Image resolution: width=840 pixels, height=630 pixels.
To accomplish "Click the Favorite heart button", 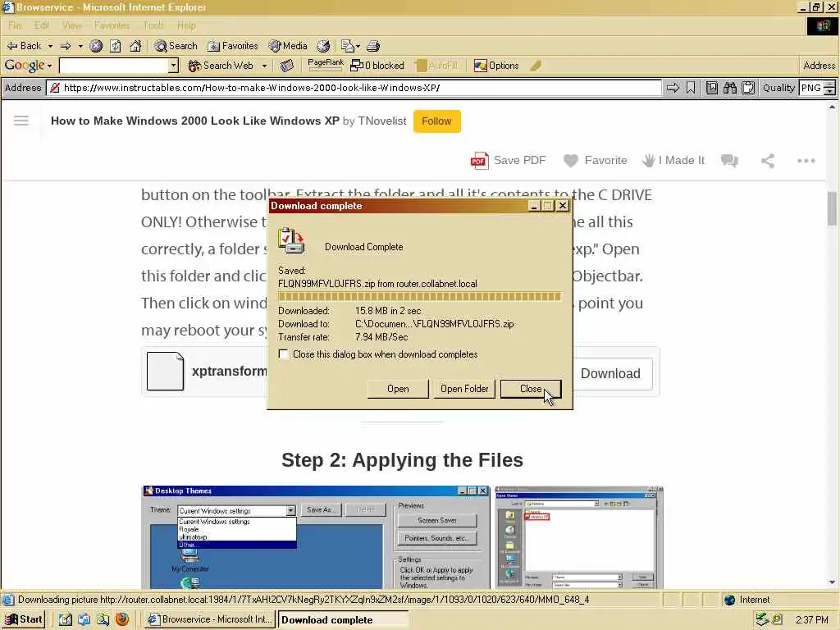I will click(x=596, y=161).
